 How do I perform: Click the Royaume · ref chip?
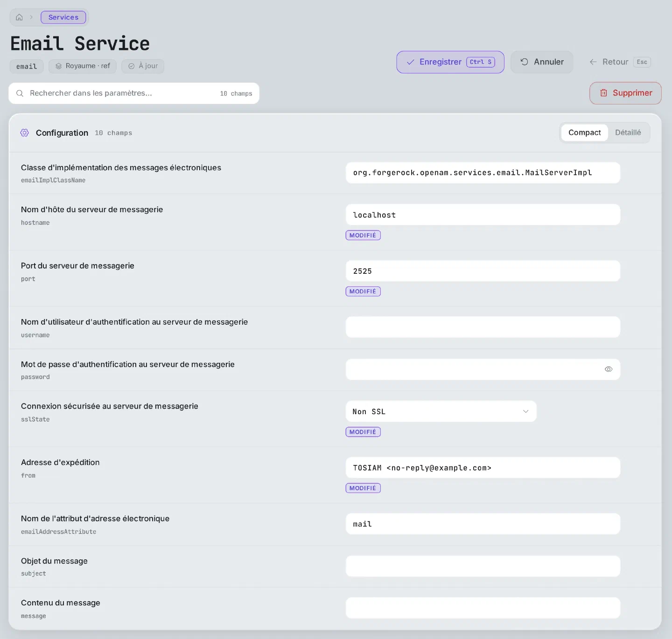(x=83, y=66)
